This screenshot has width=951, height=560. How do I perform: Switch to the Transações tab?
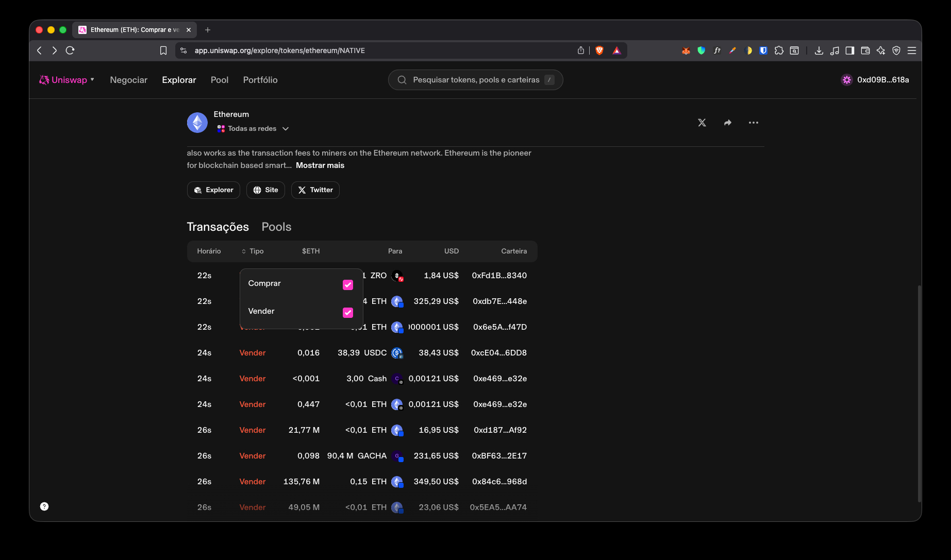pos(218,227)
